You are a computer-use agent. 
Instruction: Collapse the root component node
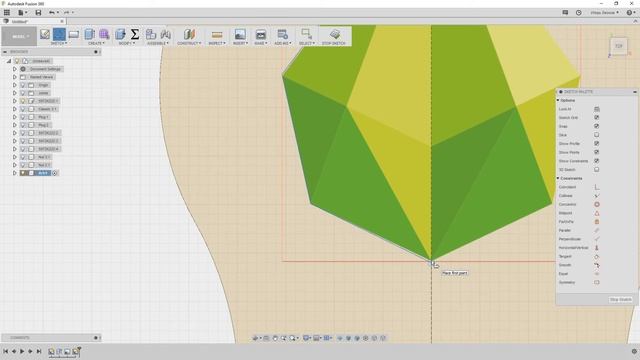point(9,61)
